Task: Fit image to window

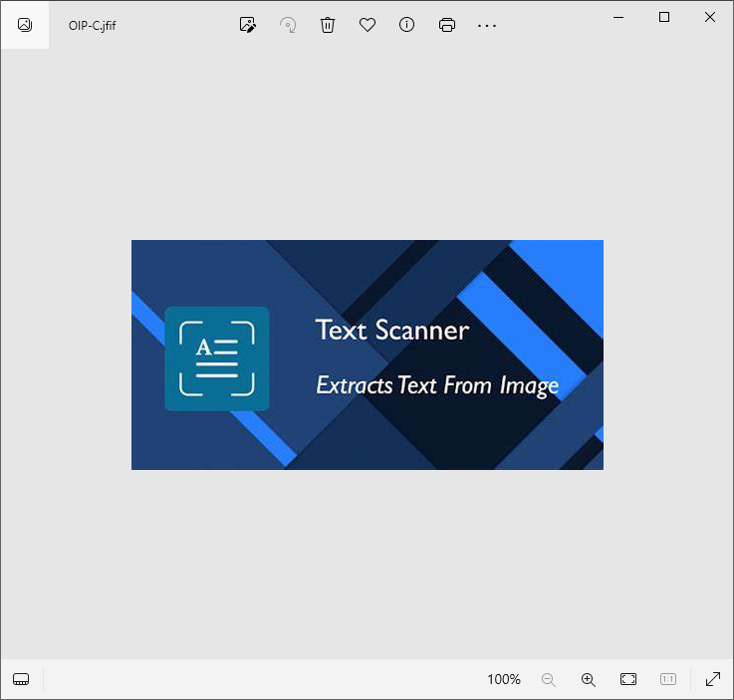Action: (628, 679)
